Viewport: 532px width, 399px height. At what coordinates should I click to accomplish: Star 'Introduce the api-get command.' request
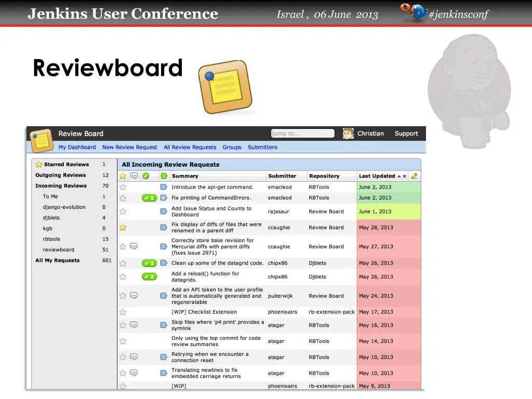(x=123, y=187)
